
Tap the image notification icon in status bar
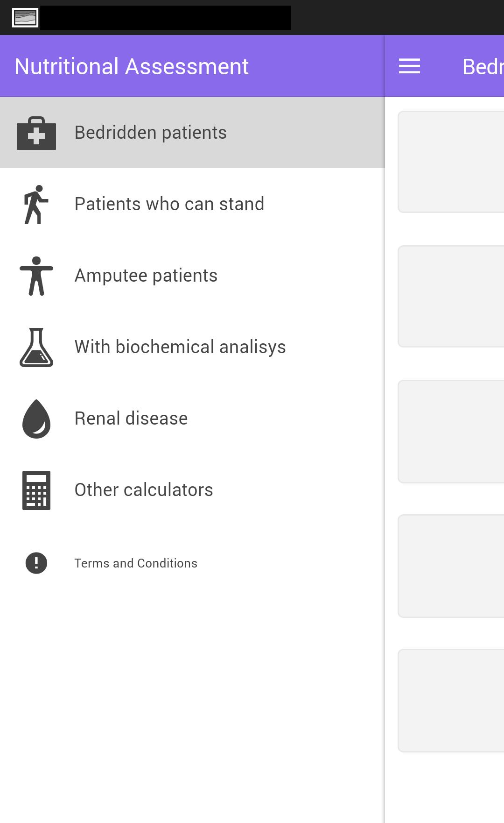pos(25,18)
